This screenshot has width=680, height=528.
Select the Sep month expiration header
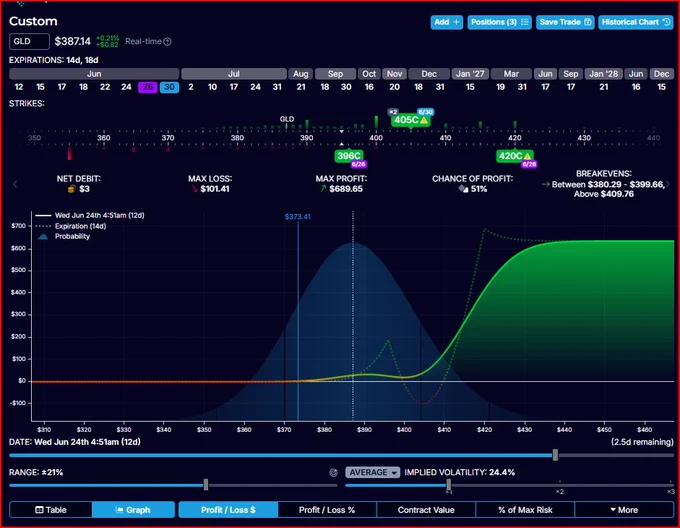pyautogui.click(x=335, y=74)
